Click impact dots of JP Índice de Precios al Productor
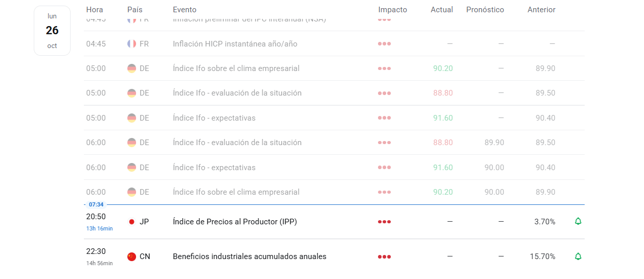Image resolution: width=644 pixels, height=279 pixels. (x=384, y=222)
